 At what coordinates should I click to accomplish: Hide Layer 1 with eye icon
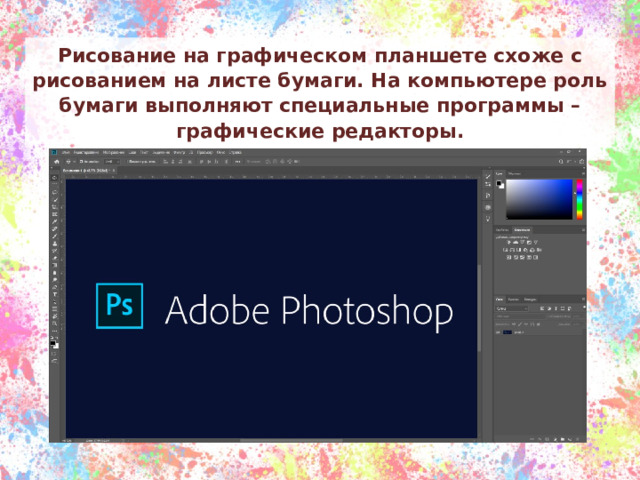pos(498,332)
